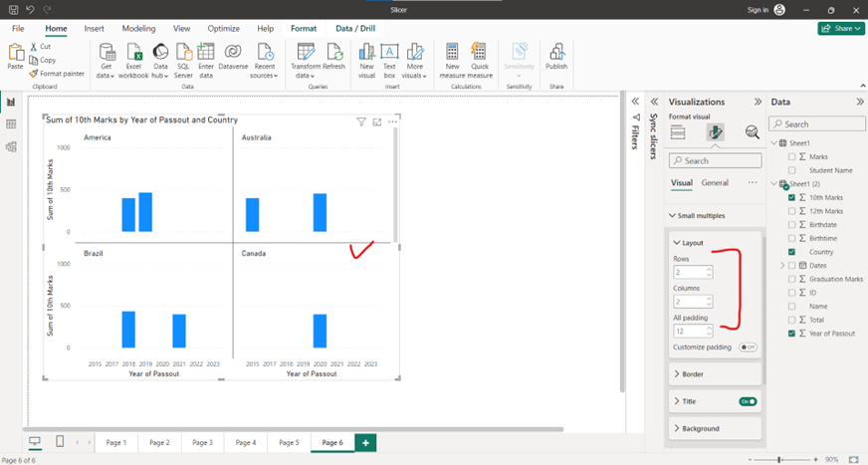Turn off the Title toggle

click(x=748, y=401)
